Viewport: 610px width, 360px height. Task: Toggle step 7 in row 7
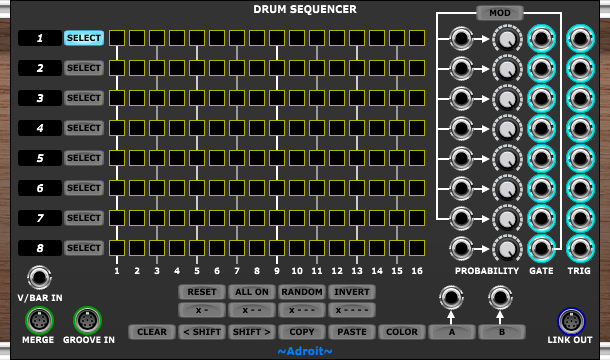click(x=237, y=218)
